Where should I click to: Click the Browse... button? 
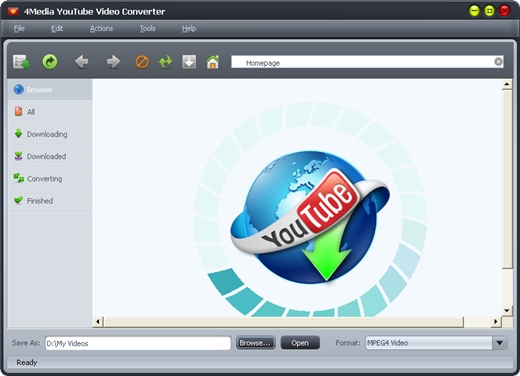(256, 343)
